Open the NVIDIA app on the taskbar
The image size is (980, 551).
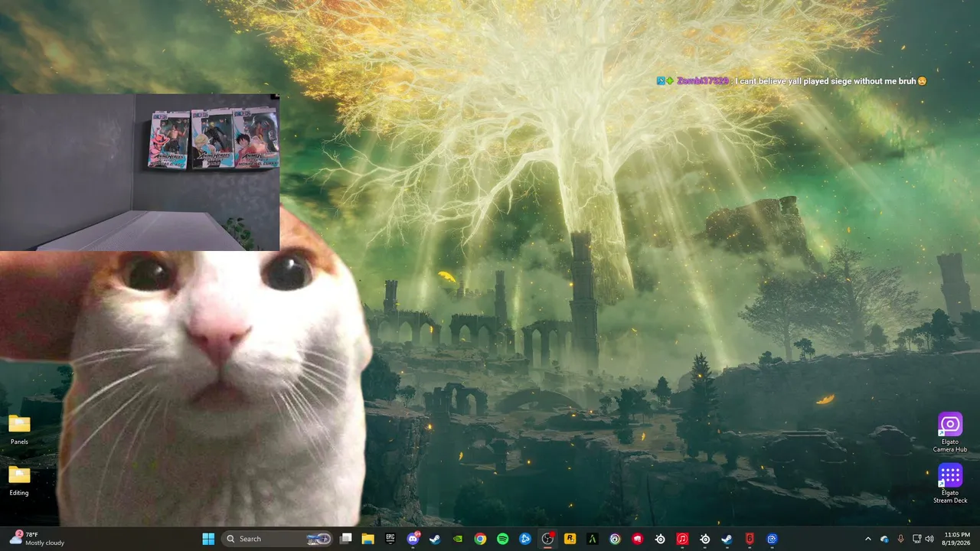point(458,539)
